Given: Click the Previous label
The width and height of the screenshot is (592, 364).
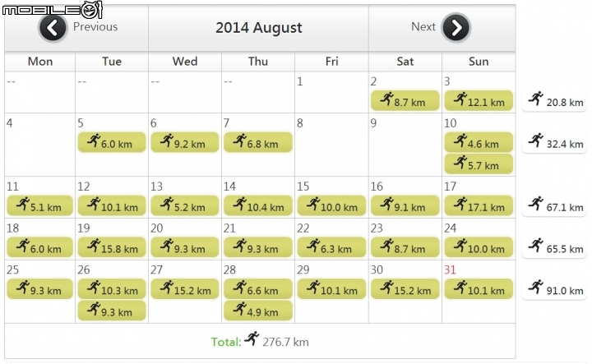Looking at the screenshot, I should (x=95, y=27).
